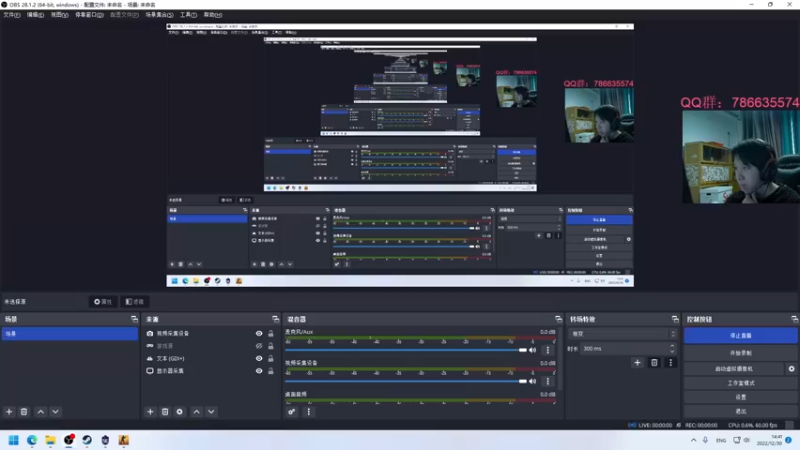Add a new scene with plus icon
This screenshot has height=450, width=800.
click(9, 412)
